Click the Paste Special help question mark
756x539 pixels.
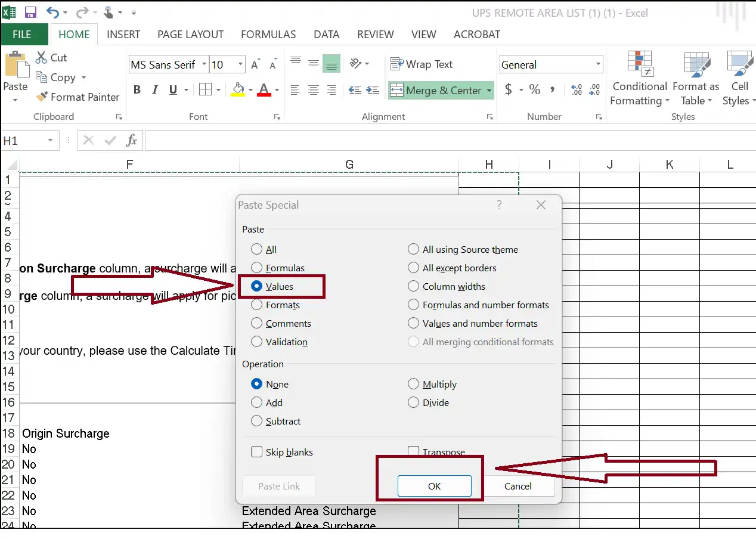click(499, 205)
